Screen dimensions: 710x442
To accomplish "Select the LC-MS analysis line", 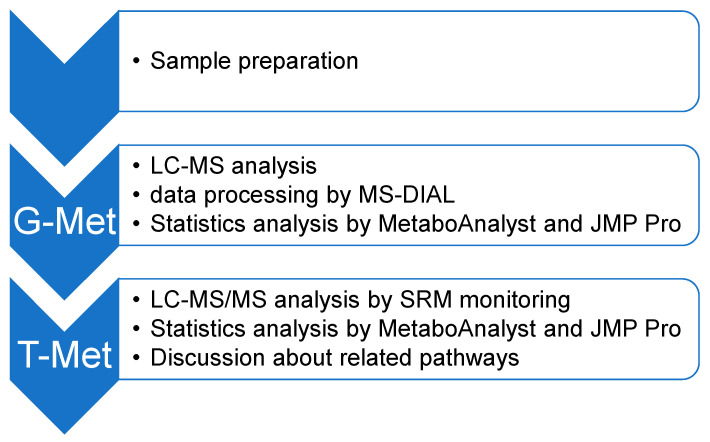I will click(x=233, y=166).
